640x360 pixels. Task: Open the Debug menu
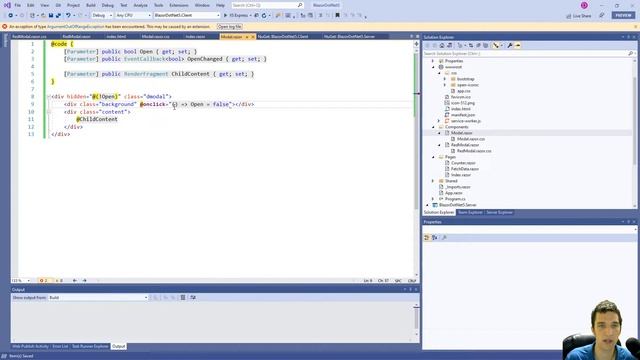(x=108, y=5)
